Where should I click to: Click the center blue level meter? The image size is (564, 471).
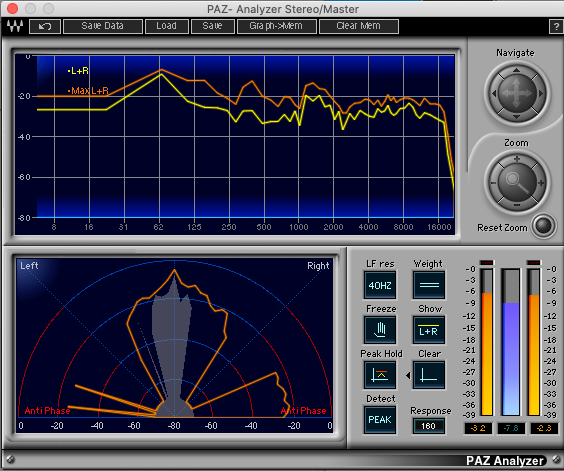(511, 343)
